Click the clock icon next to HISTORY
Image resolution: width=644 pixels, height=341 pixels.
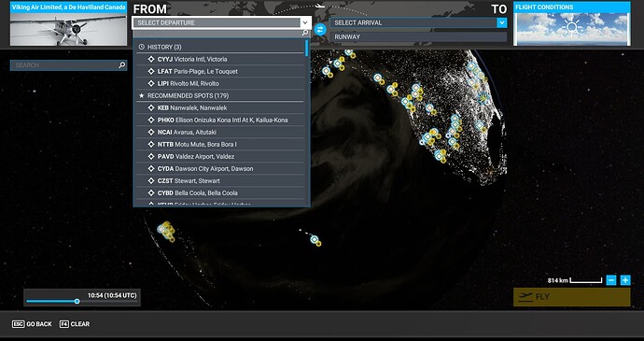click(142, 47)
